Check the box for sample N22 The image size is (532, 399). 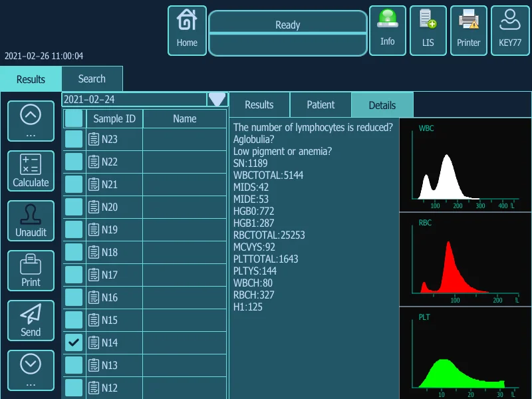pos(74,162)
